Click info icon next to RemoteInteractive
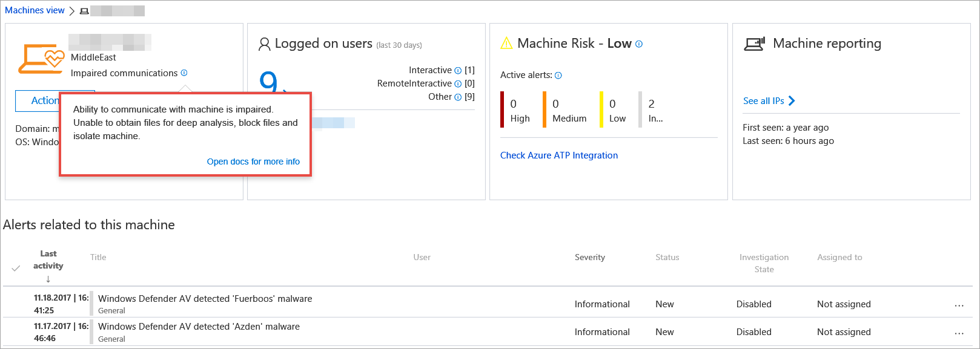The height and width of the screenshot is (349, 980). click(458, 84)
